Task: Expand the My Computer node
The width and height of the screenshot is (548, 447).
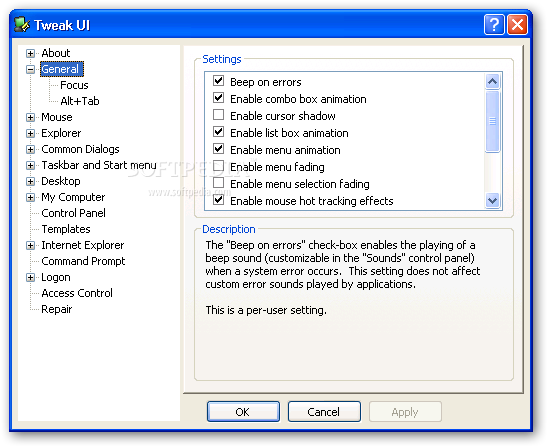Action: click(30, 197)
